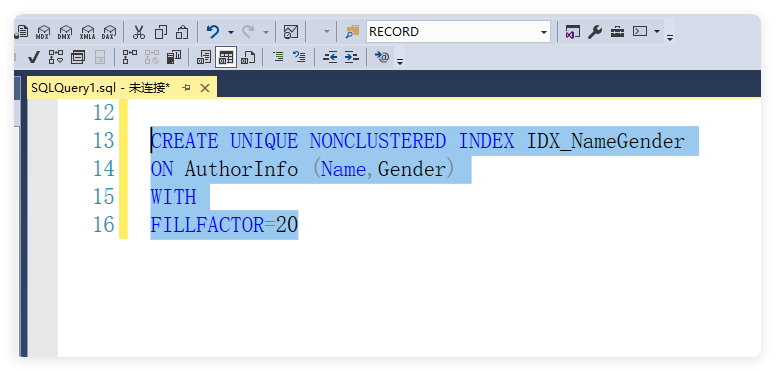Screen dimensions: 775x371
Task: Switch to Results to File mode
Action: click(248, 57)
